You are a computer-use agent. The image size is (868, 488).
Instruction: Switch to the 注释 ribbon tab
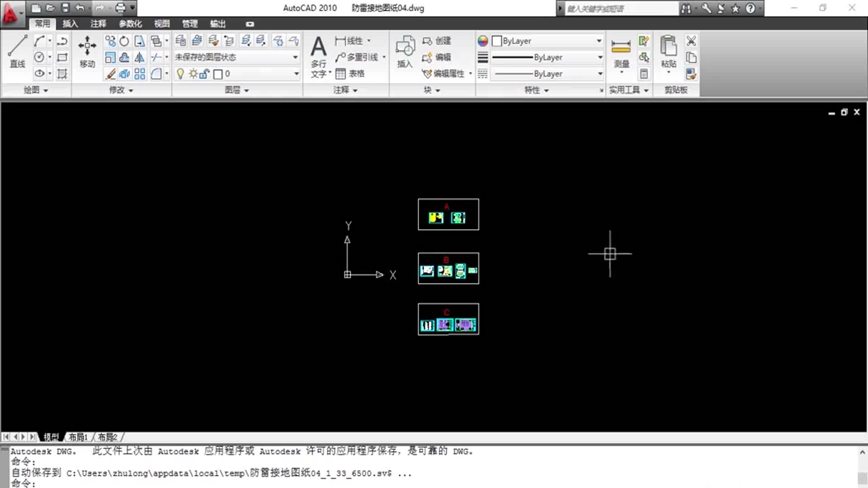(x=98, y=24)
